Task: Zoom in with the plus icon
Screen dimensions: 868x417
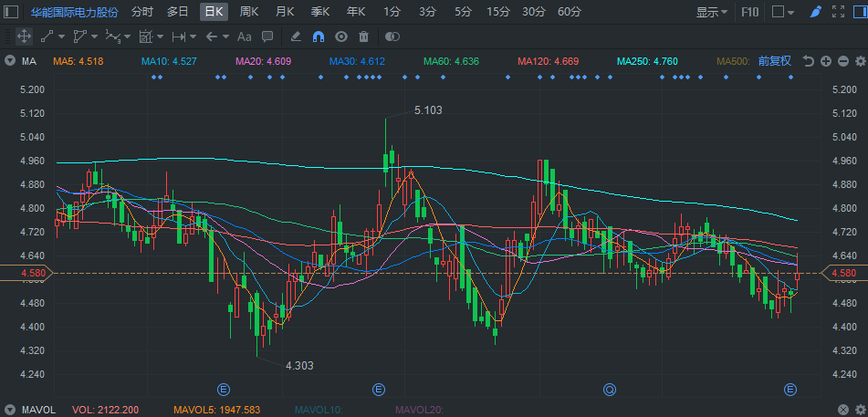Action: click(826, 61)
